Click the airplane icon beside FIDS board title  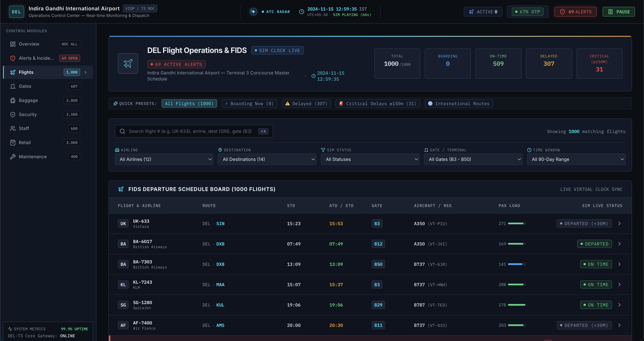click(121, 189)
